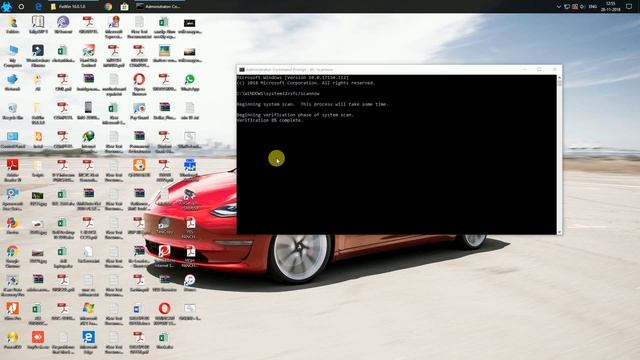Open the Action Center notifications icon
The width and height of the screenshot is (640, 360).
point(629,7)
